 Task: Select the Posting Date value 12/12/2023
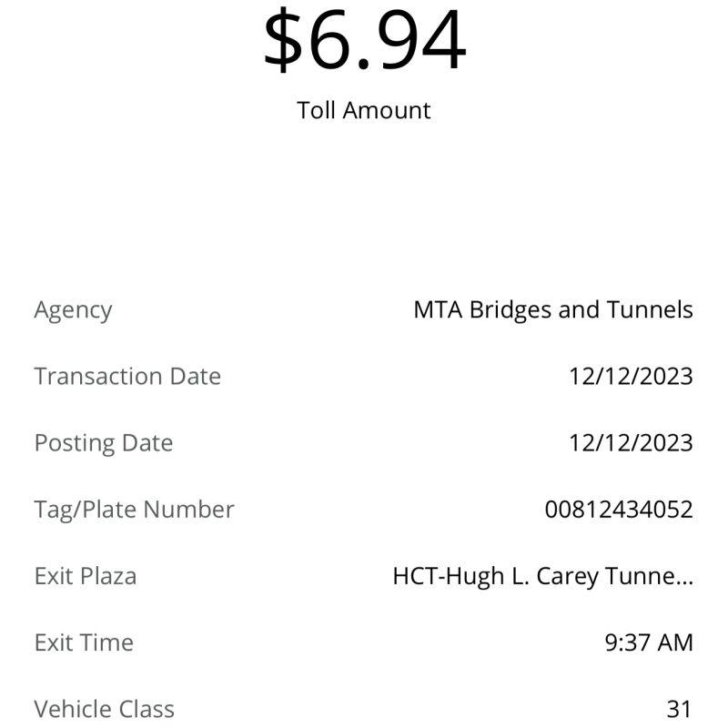pyautogui.click(x=631, y=442)
